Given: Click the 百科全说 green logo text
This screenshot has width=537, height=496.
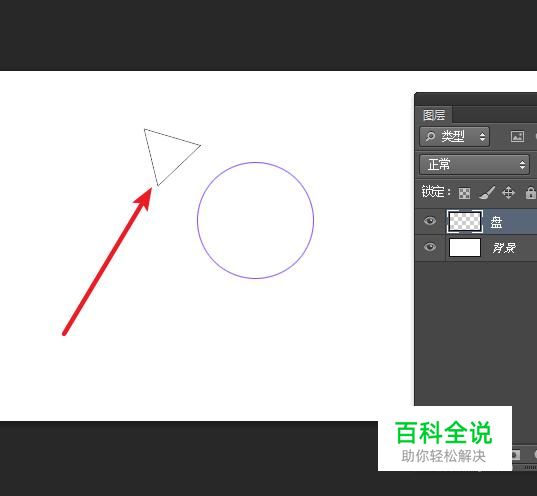Looking at the screenshot, I should point(444,432).
